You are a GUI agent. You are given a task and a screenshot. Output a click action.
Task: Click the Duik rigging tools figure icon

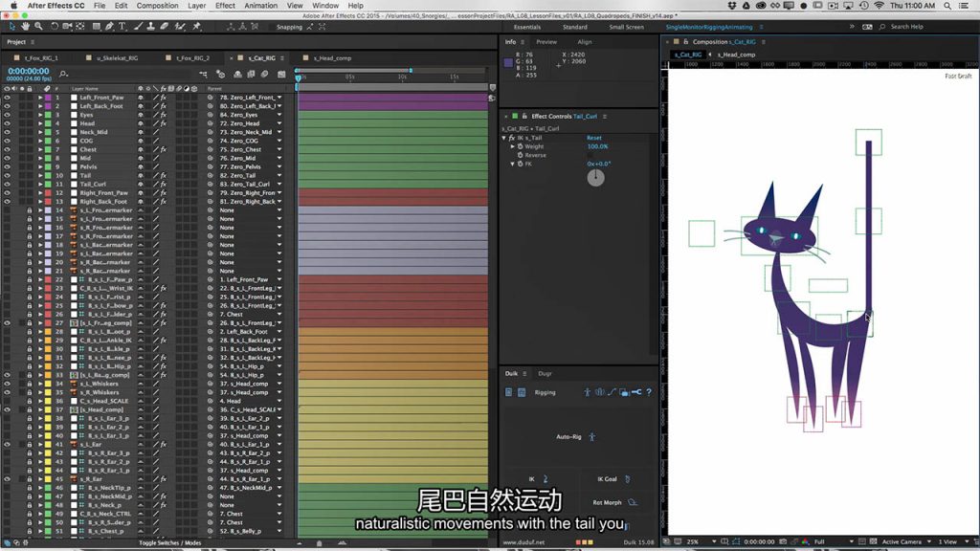tap(587, 392)
